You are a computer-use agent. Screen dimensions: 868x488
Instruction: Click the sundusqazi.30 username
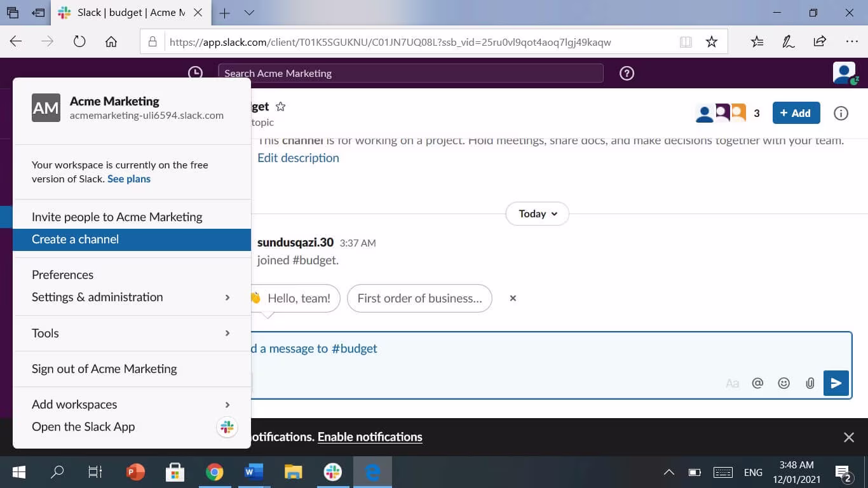tap(295, 243)
